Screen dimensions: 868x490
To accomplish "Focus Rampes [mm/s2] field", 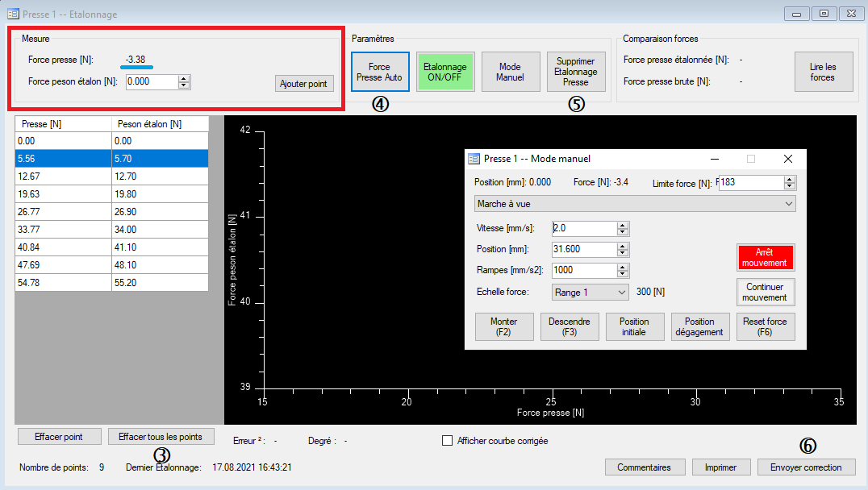I will 585,270.
